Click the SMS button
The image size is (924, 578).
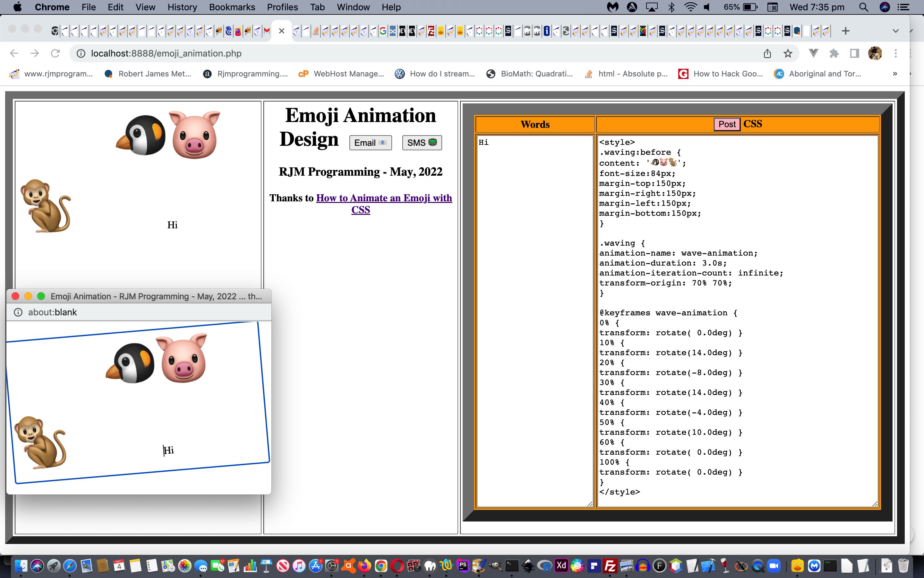pyautogui.click(x=422, y=143)
